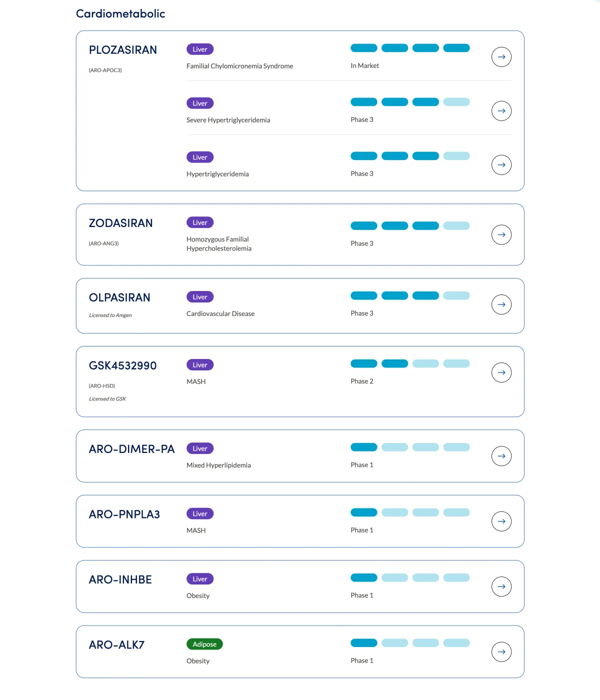Click arrow icon in ARO-ALK7 card

(501, 652)
